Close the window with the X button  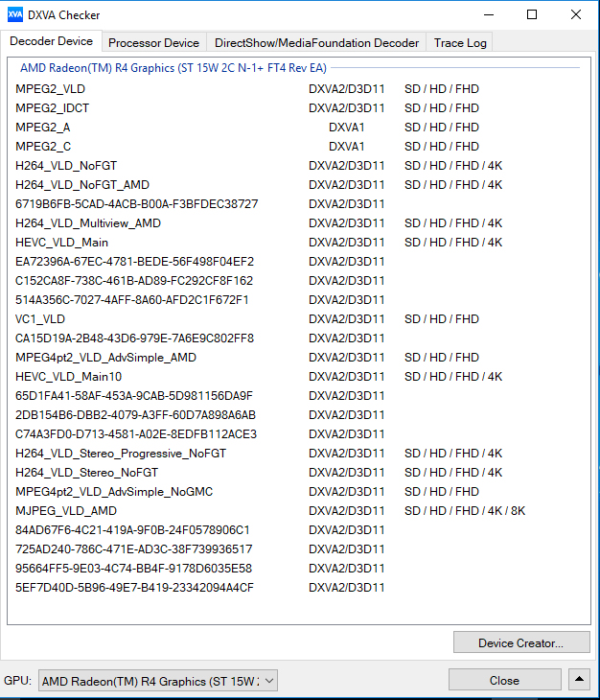tap(575, 14)
